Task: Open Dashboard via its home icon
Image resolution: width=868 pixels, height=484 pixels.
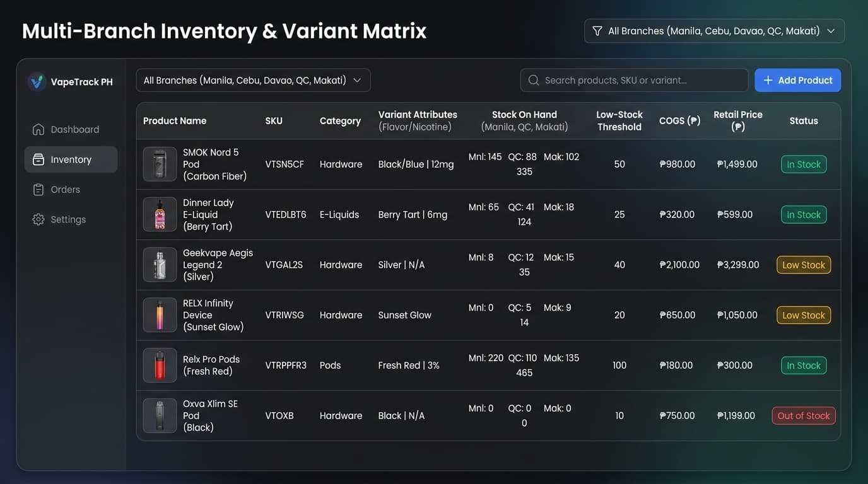Action: click(38, 129)
